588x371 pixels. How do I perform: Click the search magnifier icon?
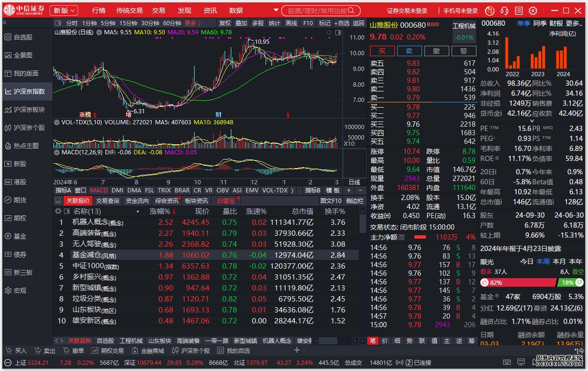[x=352, y=10]
